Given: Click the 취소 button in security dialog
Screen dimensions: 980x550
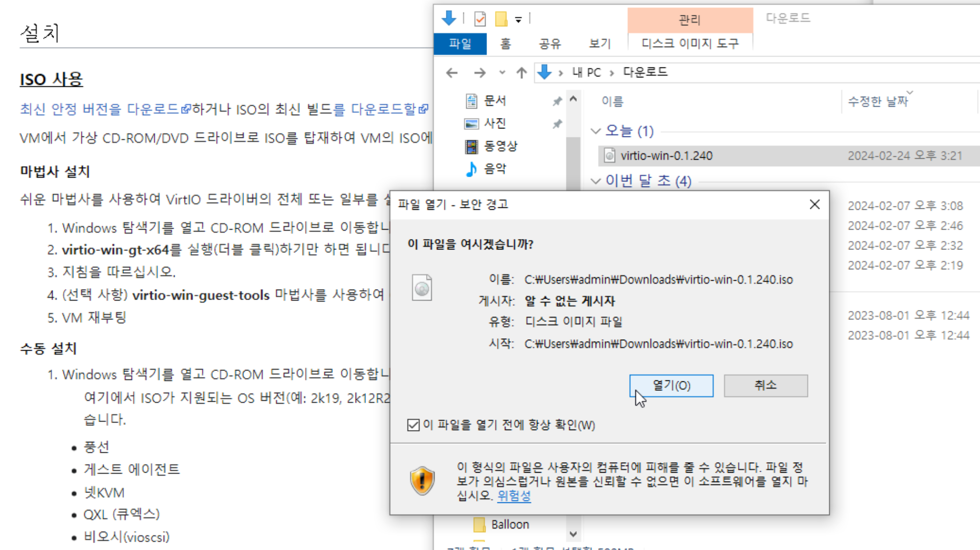Looking at the screenshot, I should pos(765,385).
